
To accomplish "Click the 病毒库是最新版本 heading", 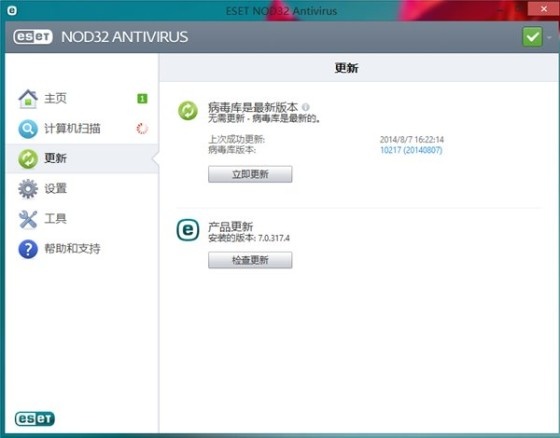I will (253, 107).
